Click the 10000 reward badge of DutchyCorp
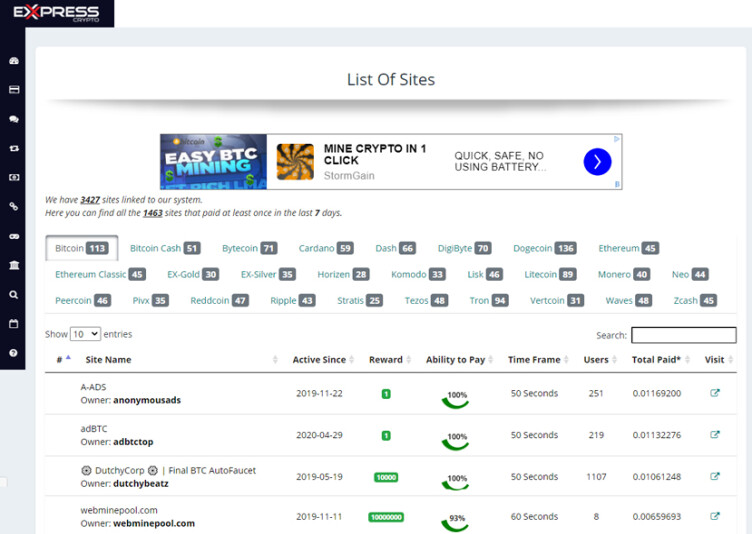The height and width of the screenshot is (534, 752). tap(386, 477)
